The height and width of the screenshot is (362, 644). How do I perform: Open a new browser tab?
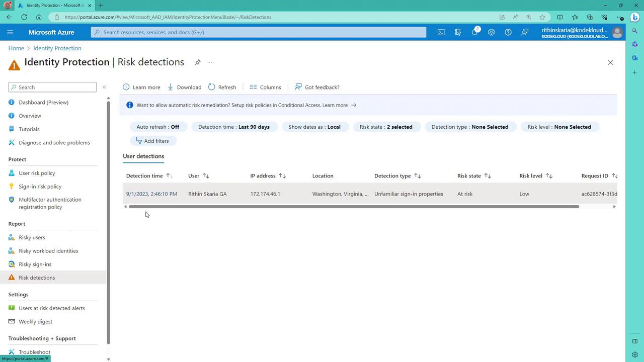[101, 5]
